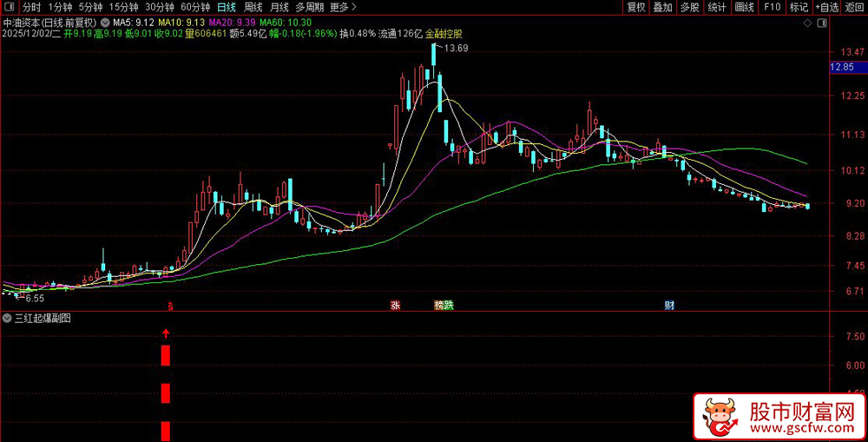Click the 标记 mark button
Viewport: 868px width, 442px height.
tap(799, 7)
